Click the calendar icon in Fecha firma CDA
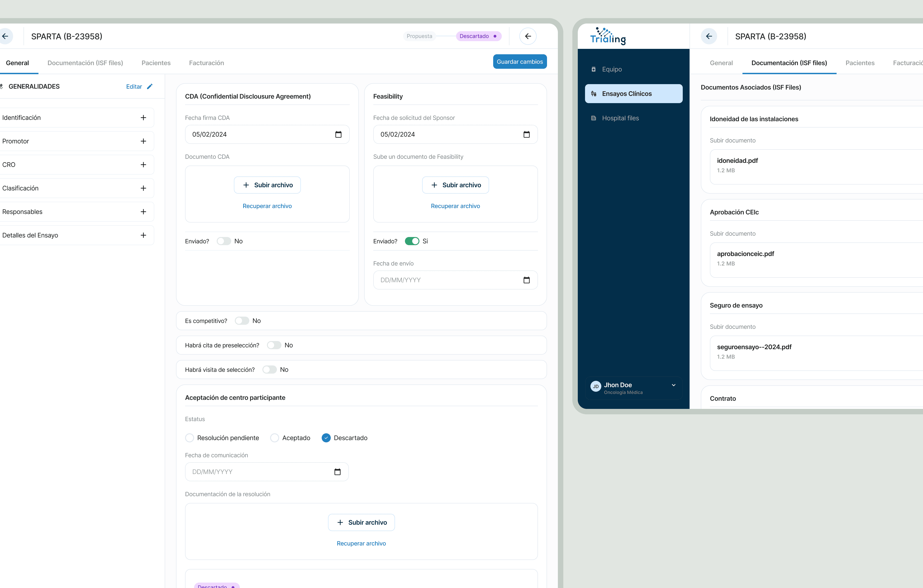The image size is (923, 588). [338, 135]
